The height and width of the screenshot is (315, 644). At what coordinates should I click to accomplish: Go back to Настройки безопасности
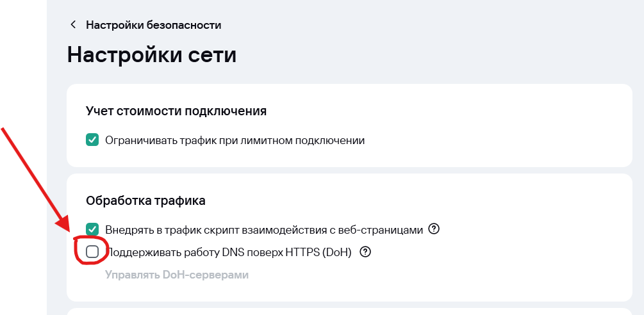(x=153, y=25)
